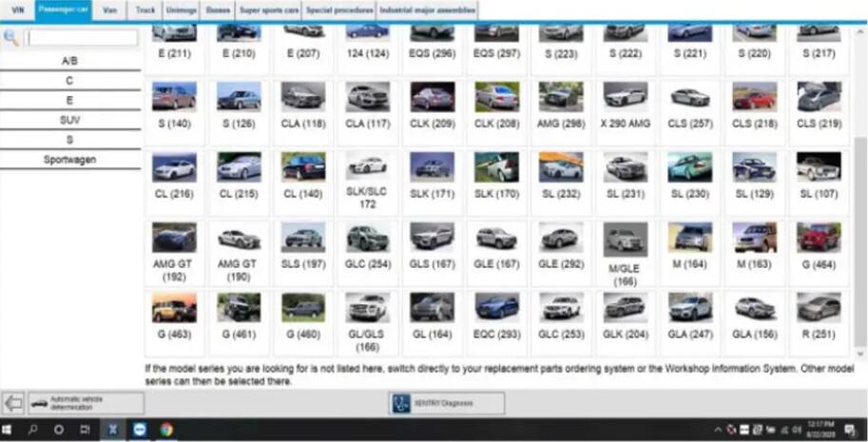Select the GLE (292) model
Viewport: 868px width, 442px height.
coord(561,252)
